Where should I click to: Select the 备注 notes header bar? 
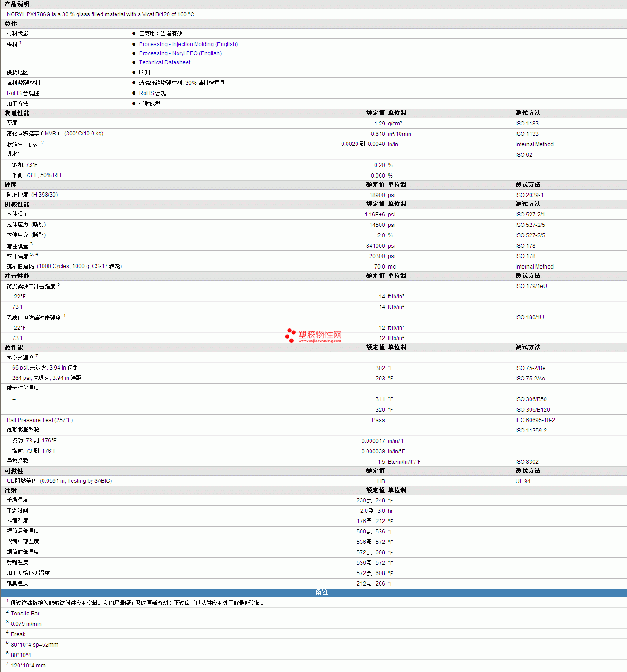click(x=313, y=592)
